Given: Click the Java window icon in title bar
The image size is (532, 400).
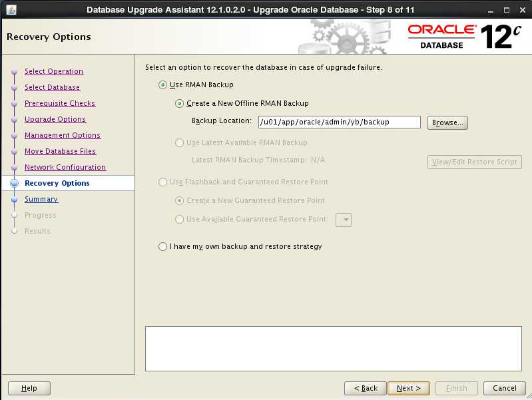Looking at the screenshot, I should [x=11, y=10].
